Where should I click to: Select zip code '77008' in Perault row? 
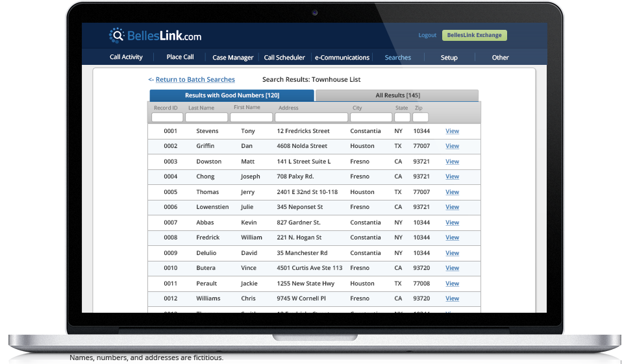421,284
